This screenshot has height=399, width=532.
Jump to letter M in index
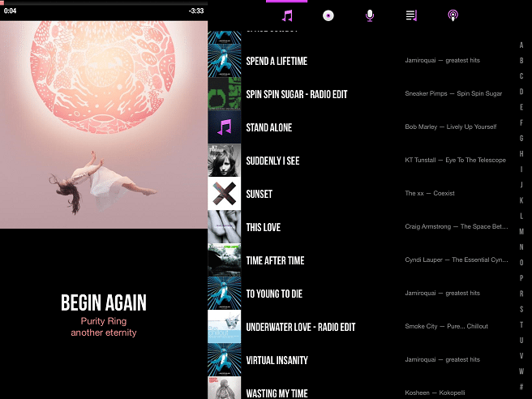(521, 231)
